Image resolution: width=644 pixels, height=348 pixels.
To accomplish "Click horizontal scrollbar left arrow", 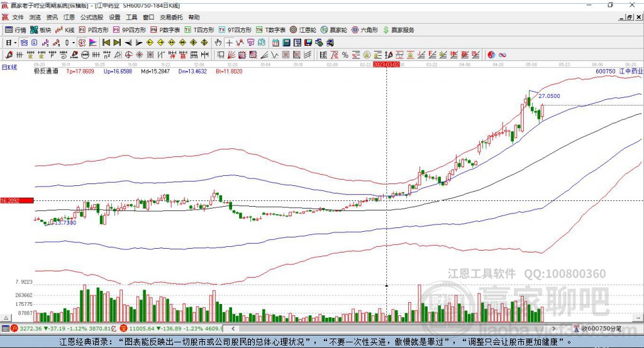I will [233, 329].
